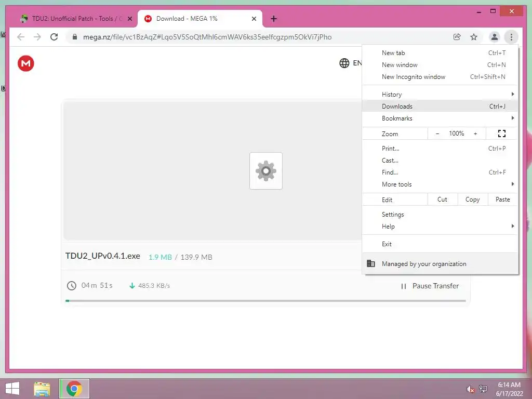
Task: Click the browser back arrow
Action: [x=21, y=37]
